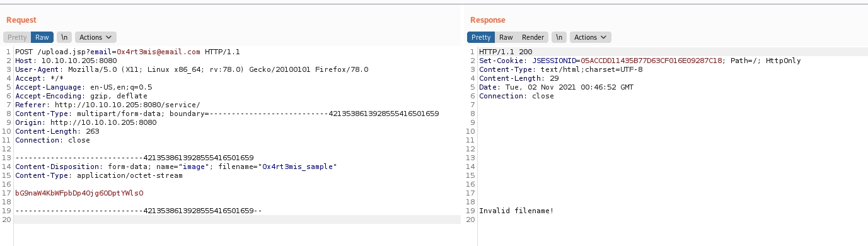This screenshot has width=868, height=246.
Task: Click the filename value 0x4rt3mis_sample
Action: (298, 167)
